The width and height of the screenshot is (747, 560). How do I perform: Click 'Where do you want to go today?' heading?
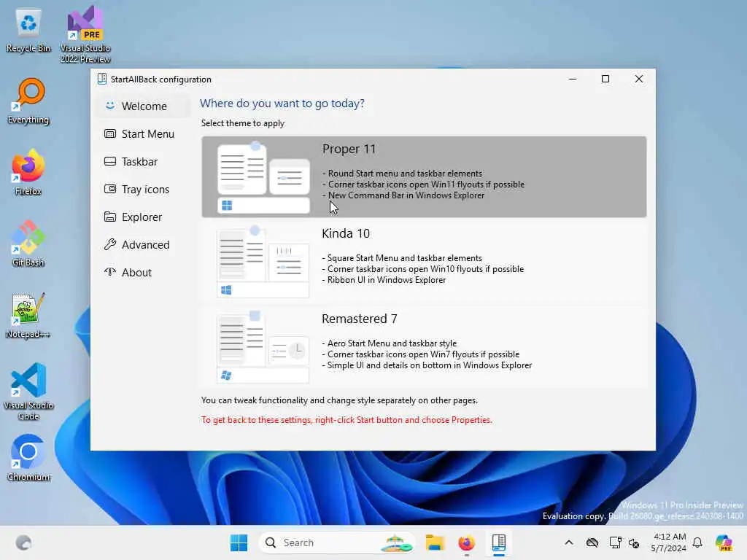pyautogui.click(x=282, y=104)
